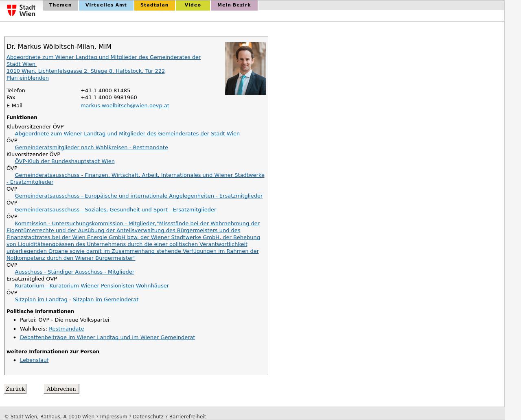Image resolution: width=521 pixels, height=420 pixels.
Task: Open Sitzplan im Gemeinderat link
Action: (105, 299)
